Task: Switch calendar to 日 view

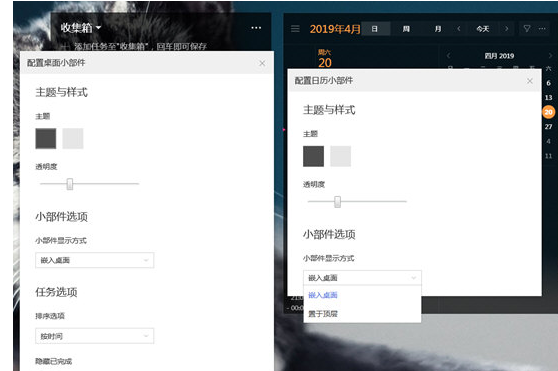Action: (x=375, y=29)
